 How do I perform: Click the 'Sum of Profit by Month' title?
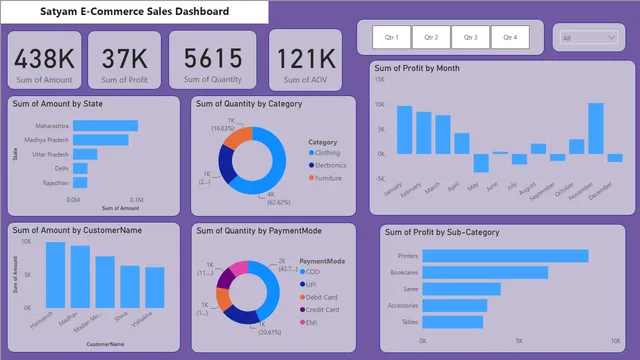pos(417,68)
